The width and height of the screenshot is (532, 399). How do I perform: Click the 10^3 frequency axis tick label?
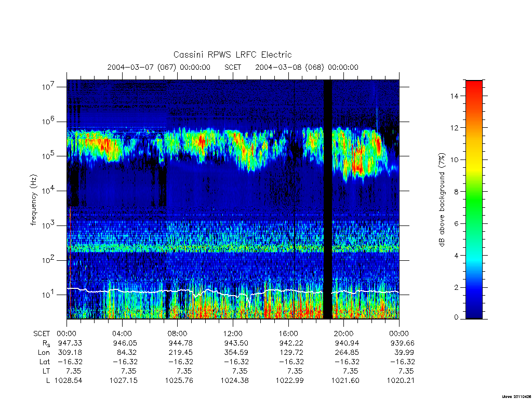coord(48,225)
